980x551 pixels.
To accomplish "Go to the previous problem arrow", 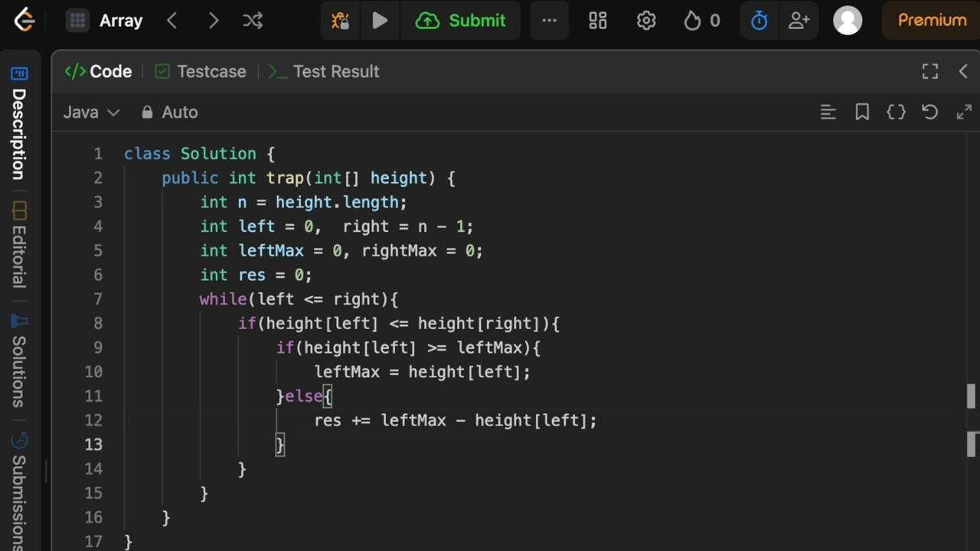I will (172, 21).
